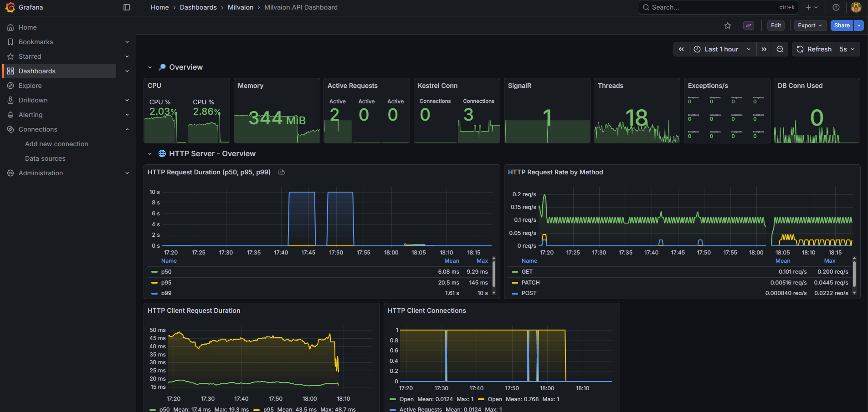
Task: Click the Grafana logo icon
Action: point(10,7)
